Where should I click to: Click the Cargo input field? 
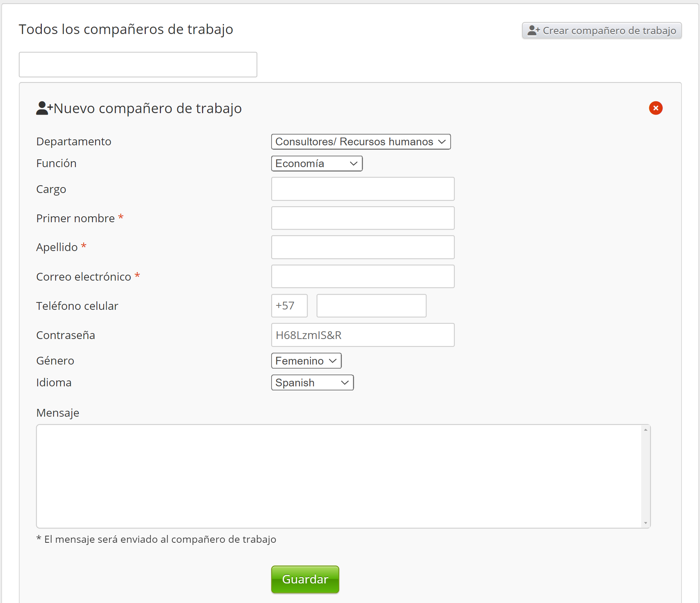[x=363, y=189]
